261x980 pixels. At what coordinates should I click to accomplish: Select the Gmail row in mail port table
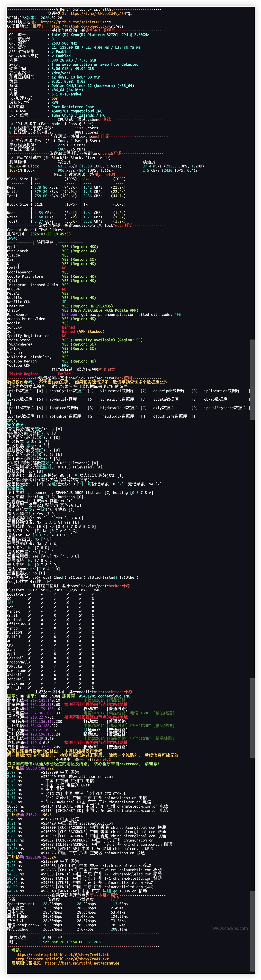pyautogui.click(x=51, y=616)
